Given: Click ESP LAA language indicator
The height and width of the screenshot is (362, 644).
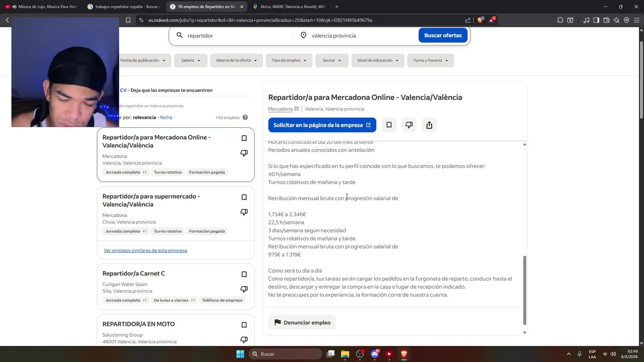Looking at the screenshot, I should pos(592,354).
